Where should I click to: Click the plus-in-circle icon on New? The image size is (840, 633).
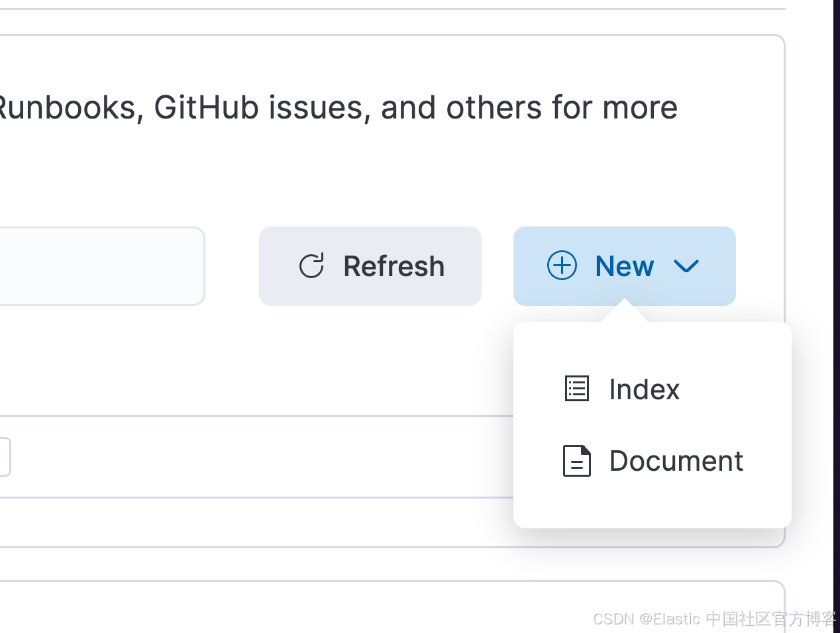(562, 266)
